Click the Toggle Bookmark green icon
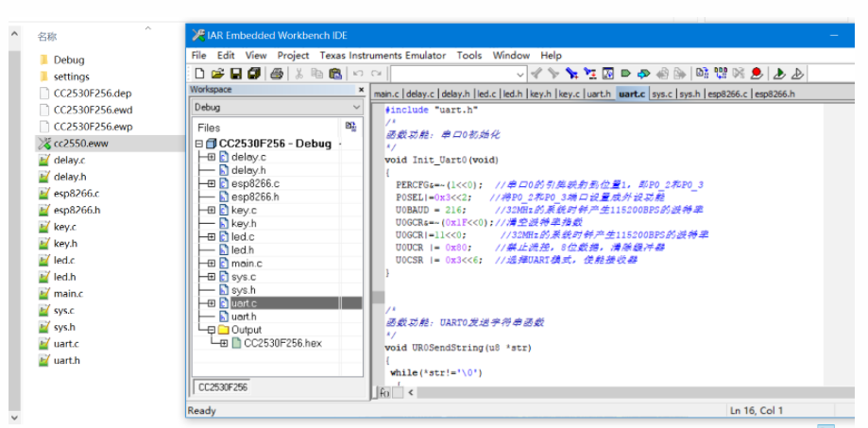Image resolution: width=868 pixels, height=428 pixels. [625, 73]
